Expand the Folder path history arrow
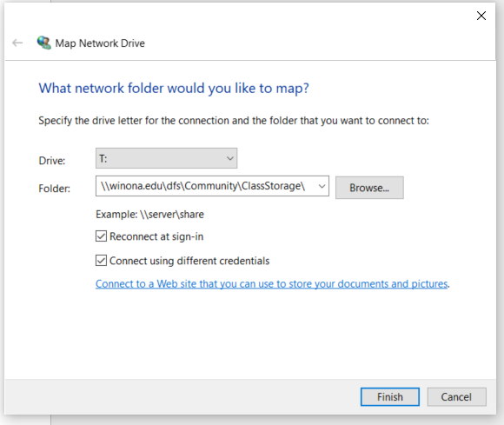Image resolution: width=504 pixels, height=425 pixels. (322, 186)
